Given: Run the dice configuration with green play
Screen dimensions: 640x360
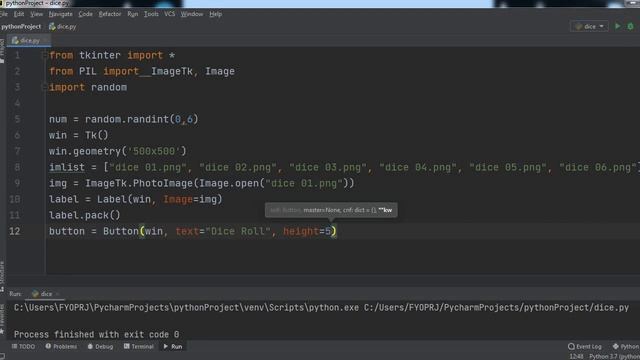Looking at the screenshot, I should [x=618, y=27].
